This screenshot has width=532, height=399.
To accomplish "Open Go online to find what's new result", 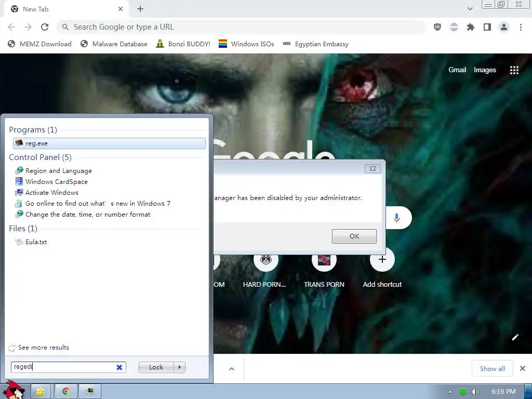I will click(x=98, y=203).
